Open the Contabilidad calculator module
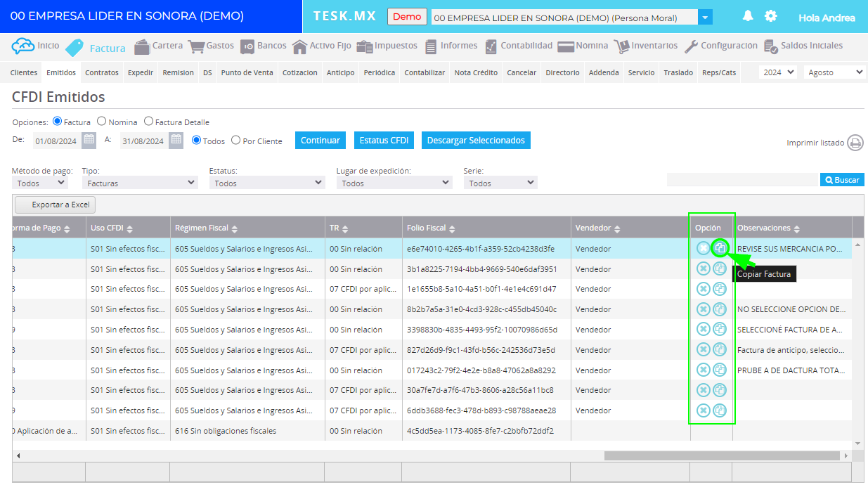 click(491, 46)
